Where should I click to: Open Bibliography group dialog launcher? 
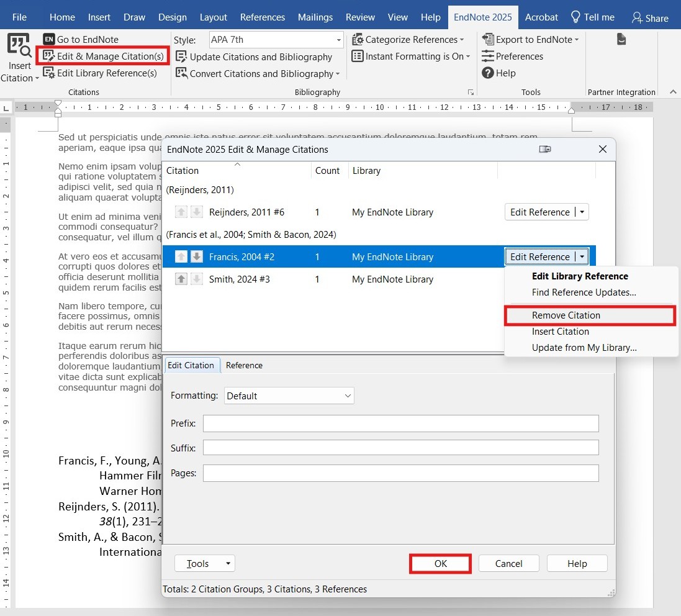pyautogui.click(x=471, y=92)
